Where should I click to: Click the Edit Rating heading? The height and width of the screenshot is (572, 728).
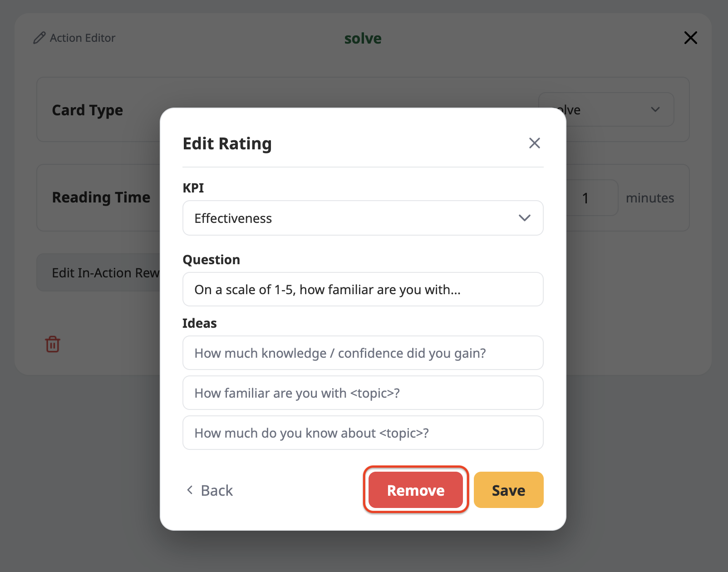coord(227,143)
